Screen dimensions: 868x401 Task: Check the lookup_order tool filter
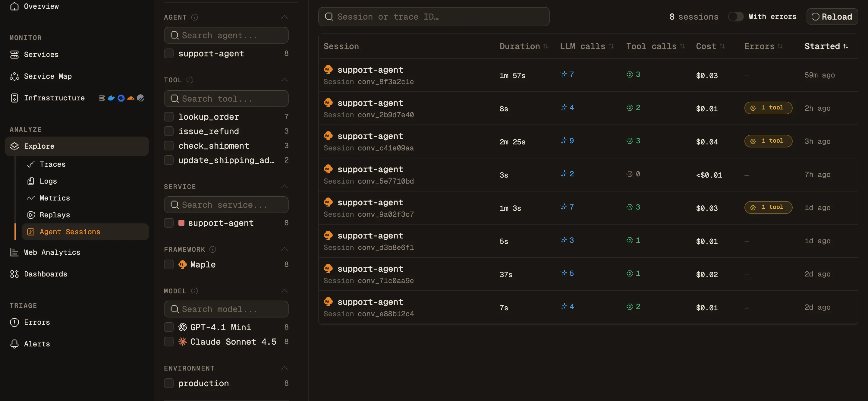169,117
